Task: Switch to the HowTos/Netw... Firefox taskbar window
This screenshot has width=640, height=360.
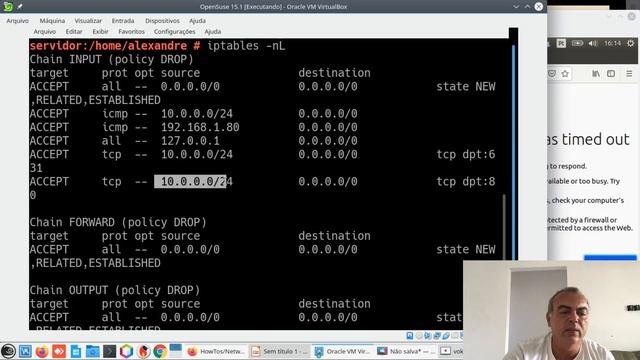Action: pos(215,351)
